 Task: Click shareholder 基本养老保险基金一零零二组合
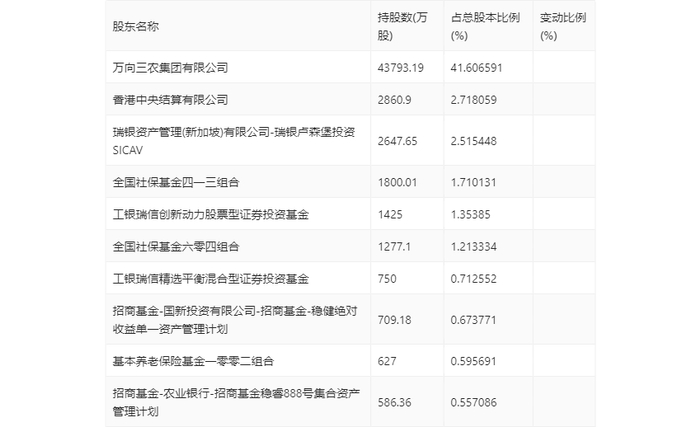193,361
